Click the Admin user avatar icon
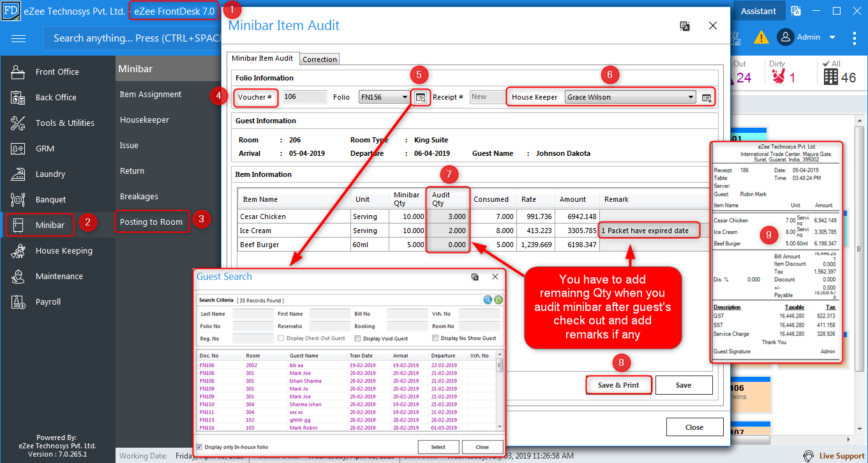The height and width of the screenshot is (463, 868). (x=786, y=37)
